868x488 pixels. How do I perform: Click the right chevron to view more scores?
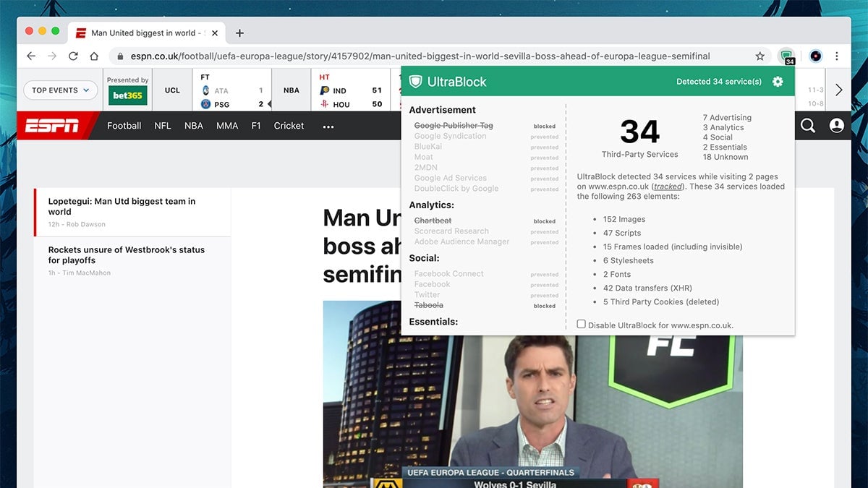pos(838,90)
